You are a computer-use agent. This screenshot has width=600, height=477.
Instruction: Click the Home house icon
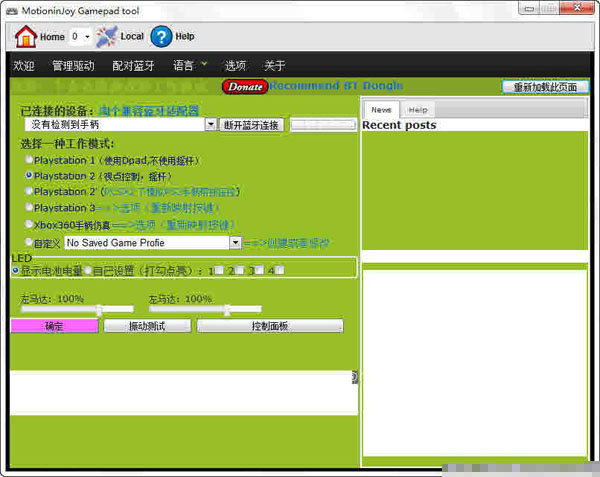(25, 37)
